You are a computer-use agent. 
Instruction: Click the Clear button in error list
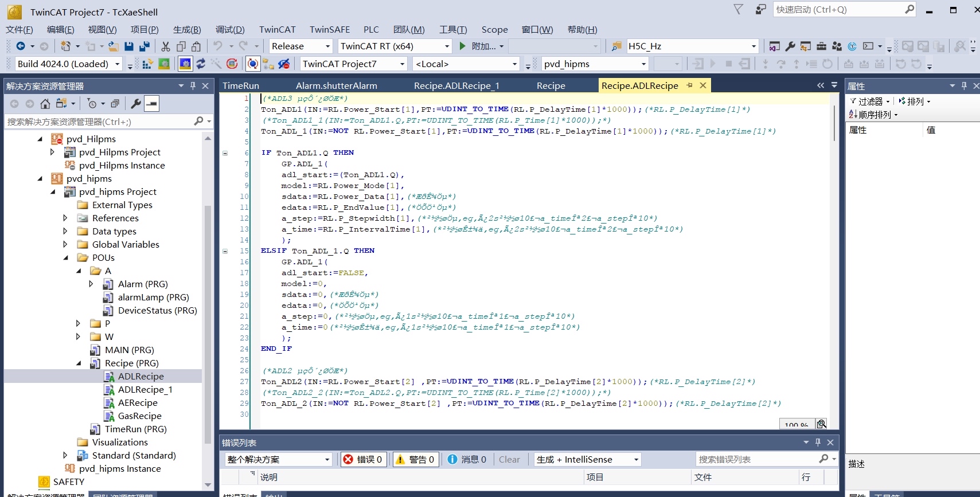pyautogui.click(x=509, y=459)
